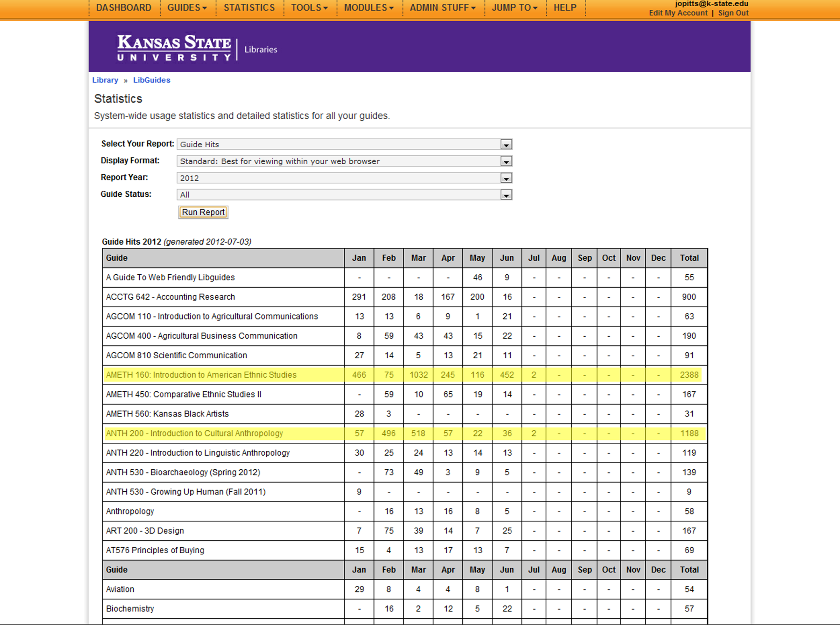Screen dimensions: 840x625
Task: Open the Dashboard menu item
Action: (x=123, y=8)
